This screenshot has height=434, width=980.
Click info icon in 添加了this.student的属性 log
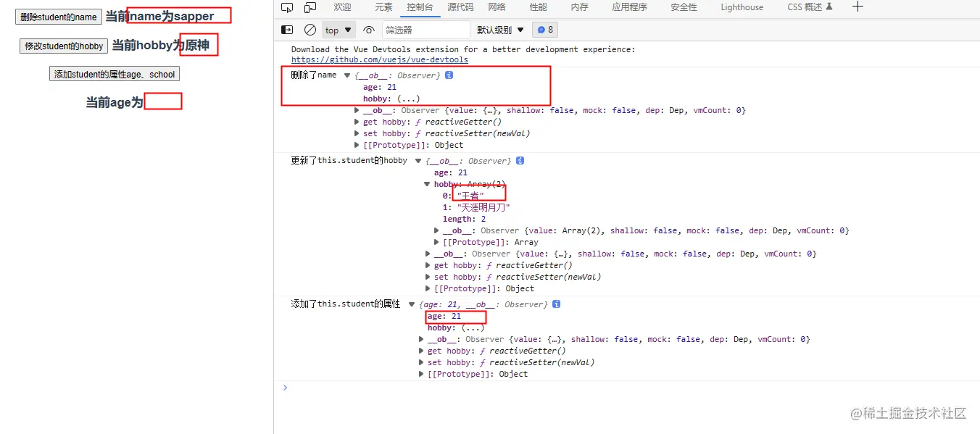click(x=557, y=304)
